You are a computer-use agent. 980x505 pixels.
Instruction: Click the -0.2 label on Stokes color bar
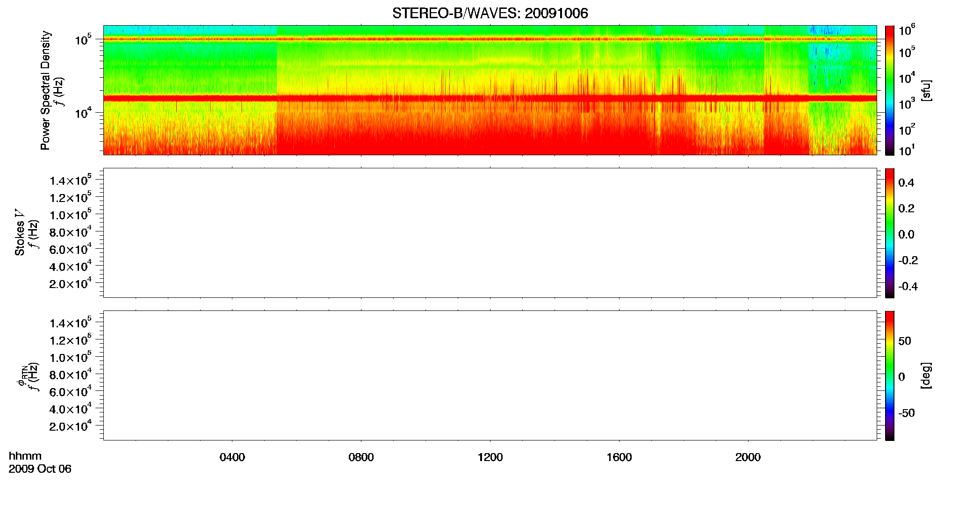point(908,260)
